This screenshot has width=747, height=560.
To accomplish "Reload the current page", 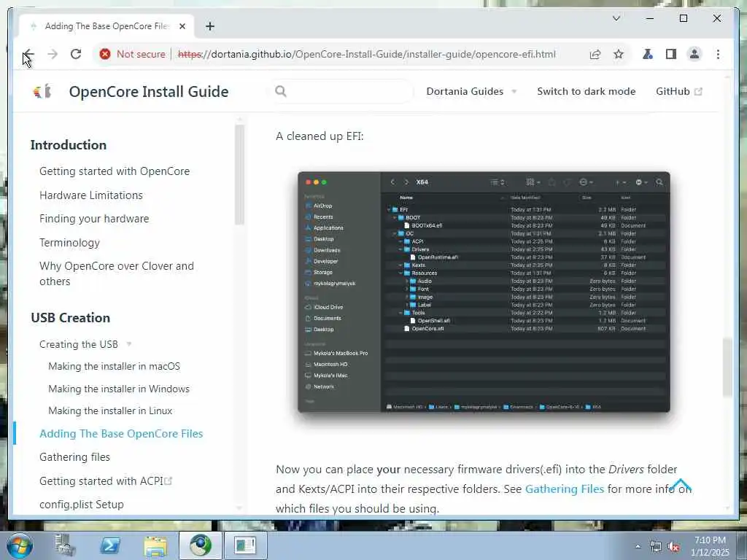I will (x=76, y=54).
